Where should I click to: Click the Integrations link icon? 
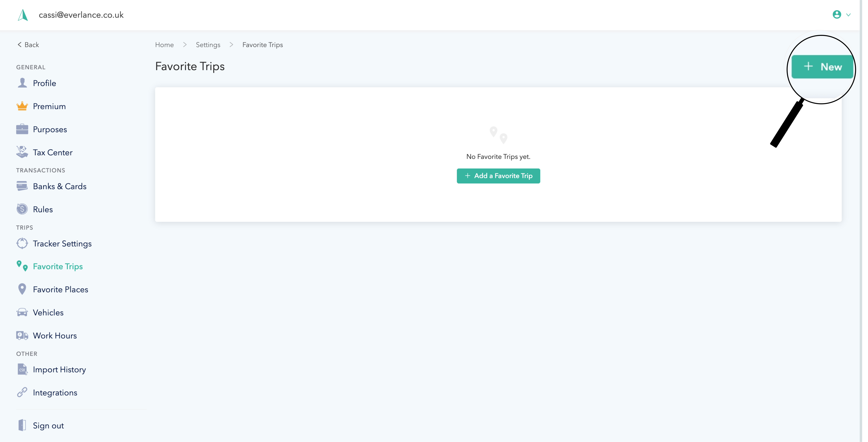(x=22, y=392)
